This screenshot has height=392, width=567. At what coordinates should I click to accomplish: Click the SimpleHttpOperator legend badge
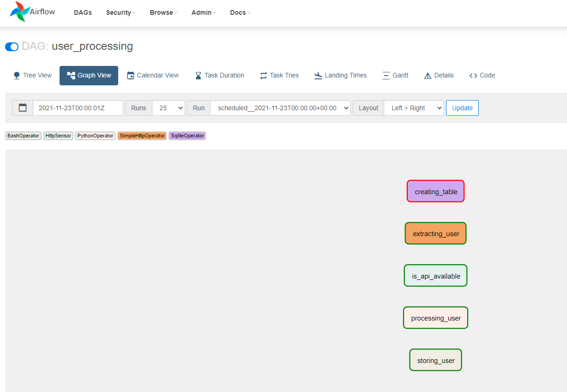click(142, 136)
